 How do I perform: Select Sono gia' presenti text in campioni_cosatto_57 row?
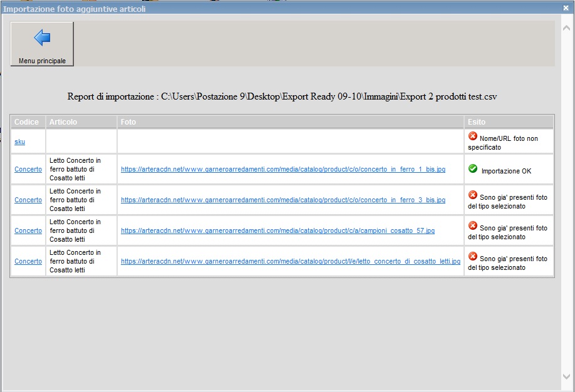pos(507,232)
